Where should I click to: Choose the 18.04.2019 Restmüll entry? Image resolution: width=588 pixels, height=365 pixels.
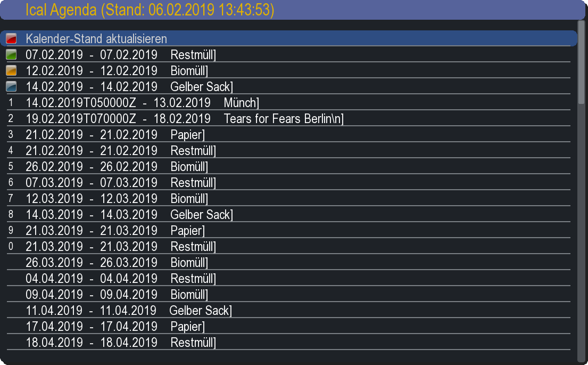(120, 343)
